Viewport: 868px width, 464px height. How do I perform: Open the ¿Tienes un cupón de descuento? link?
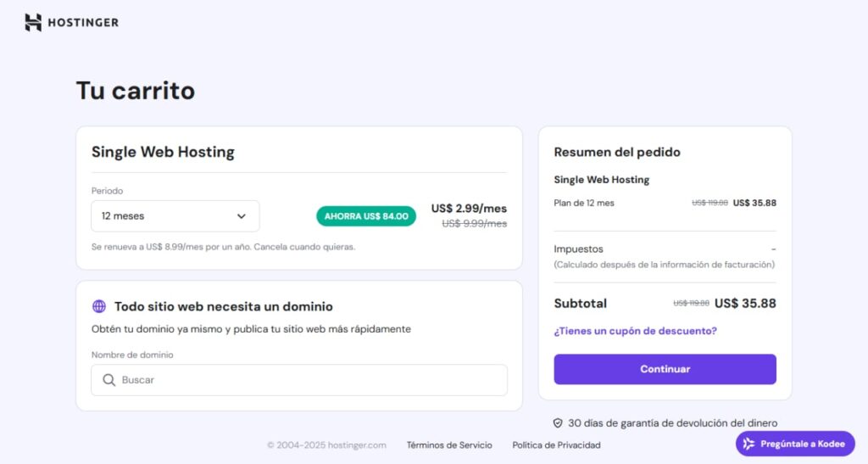click(x=635, y=331)
